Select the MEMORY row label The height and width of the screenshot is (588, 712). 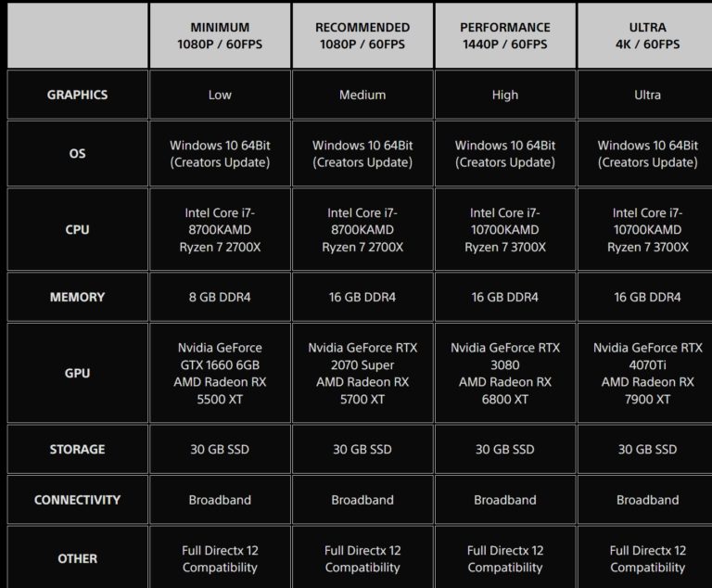[x=77, y=298]
